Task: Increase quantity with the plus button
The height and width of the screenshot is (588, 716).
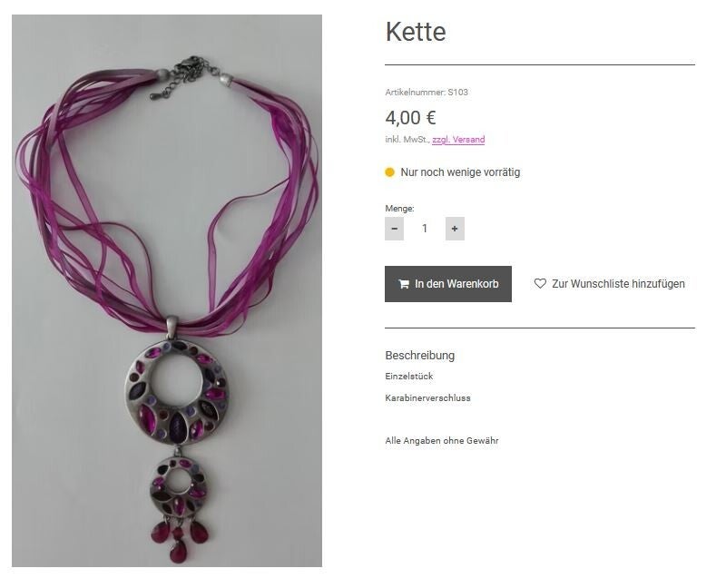Action: pos(455,229)
